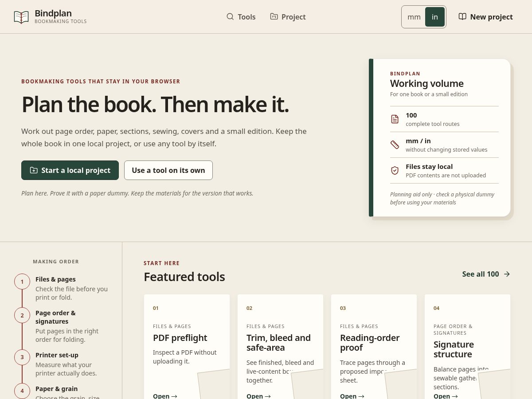Screen dimensions: 532x399
Task: Click step 4 circle for Paper & grain
Action: pos(22,391)
